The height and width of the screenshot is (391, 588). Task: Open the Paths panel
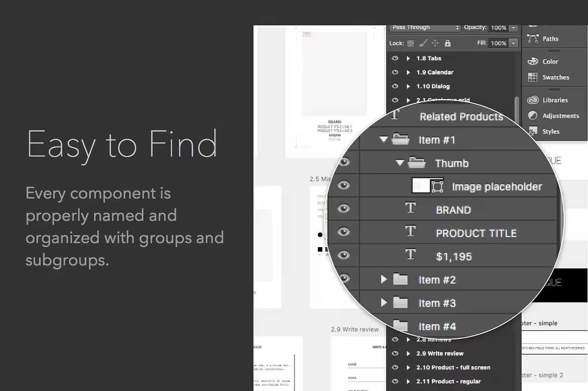coord(542,38)
